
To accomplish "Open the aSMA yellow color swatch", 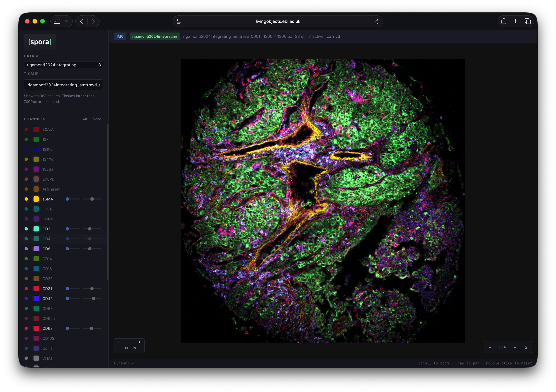I will click(36, 199).
